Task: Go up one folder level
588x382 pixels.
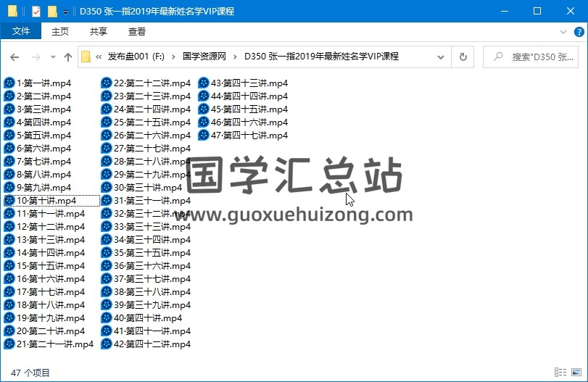Action: coord(68,57)
